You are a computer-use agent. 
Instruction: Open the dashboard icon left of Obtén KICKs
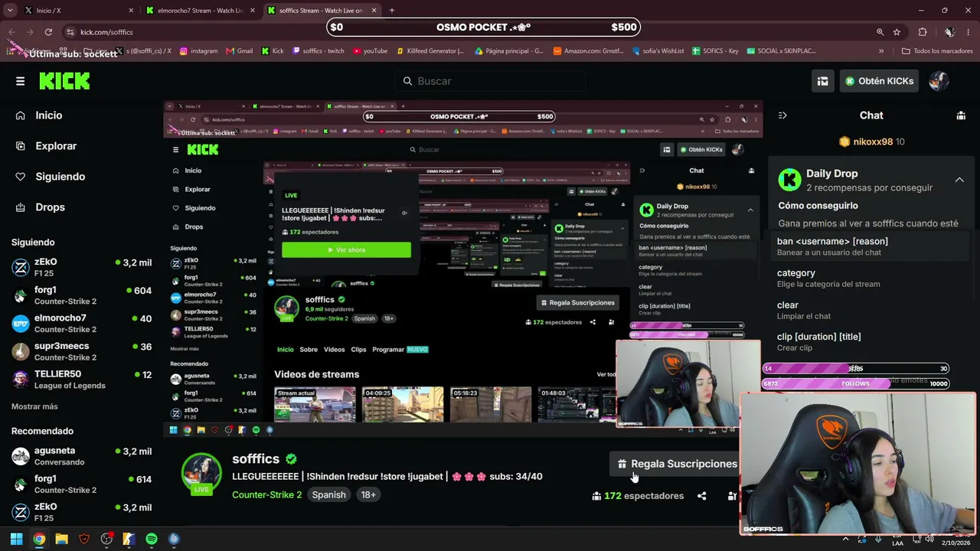coord(822,81)
